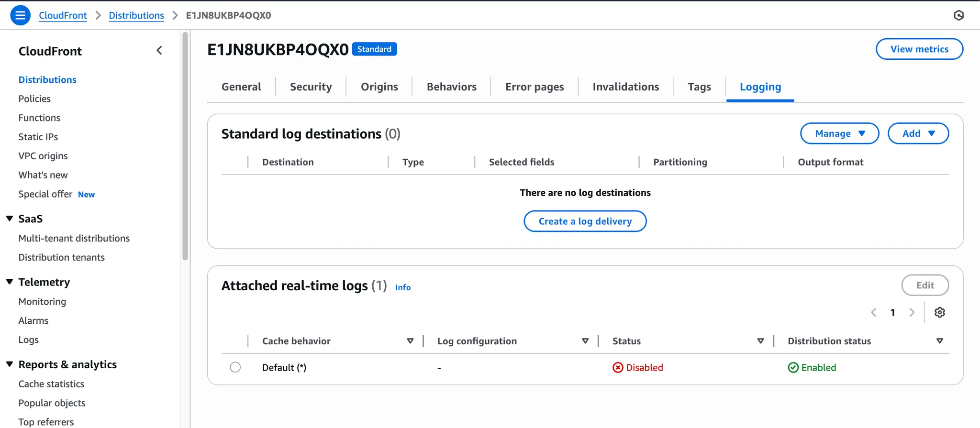The width and height of the screenshot is (980, 428).
Task: Collapse the Reports & analytics section
Action: click(10, 364)
